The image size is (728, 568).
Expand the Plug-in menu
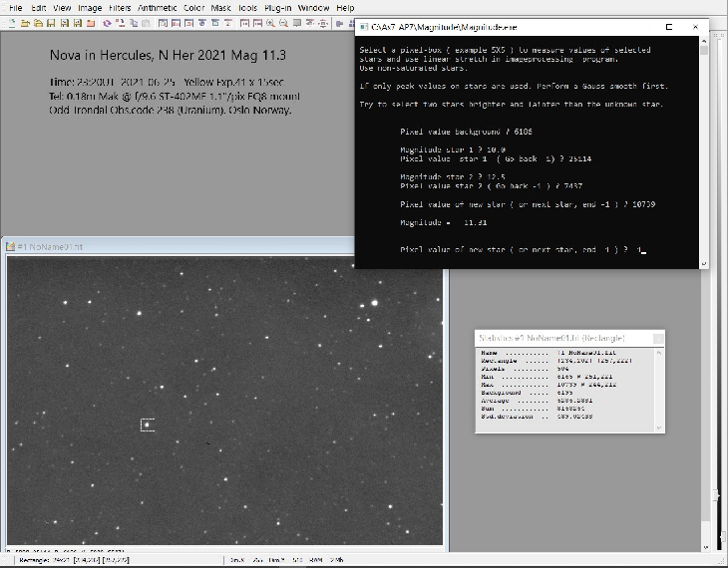(278, 8)
